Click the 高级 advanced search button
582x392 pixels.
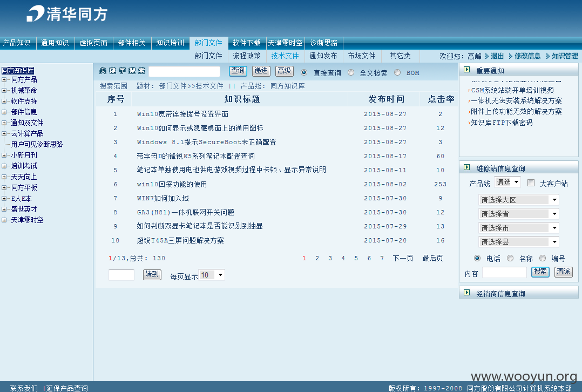[x=285, y=71]
